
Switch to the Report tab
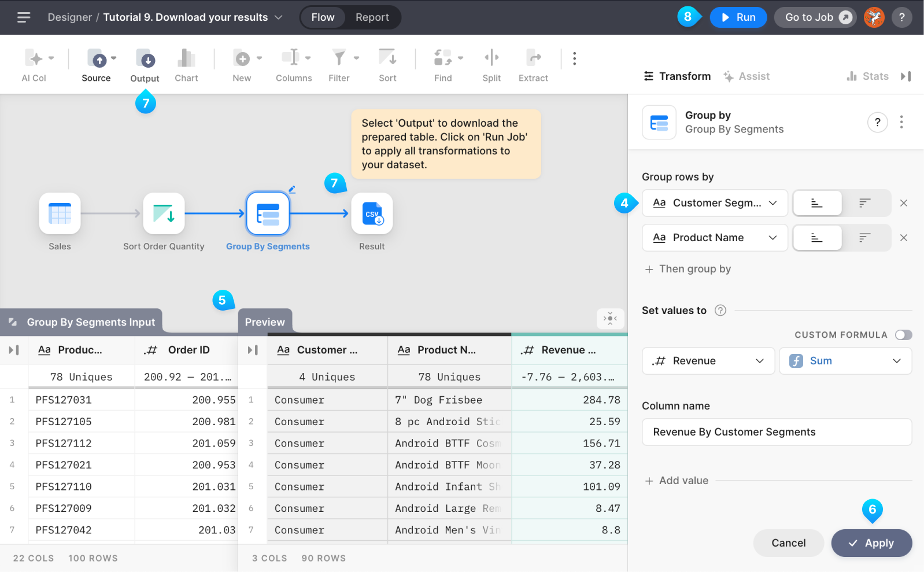(x=372, y=17)
